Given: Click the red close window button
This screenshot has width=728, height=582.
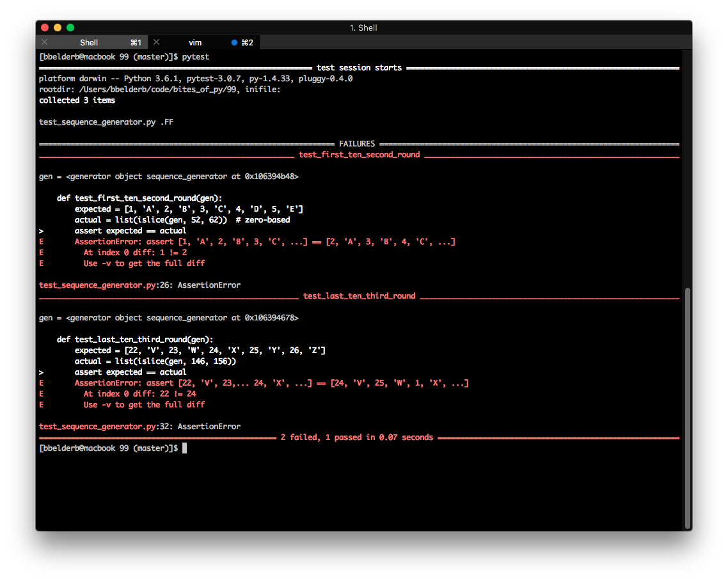Looking at the screenshot, I should (45, 28).
